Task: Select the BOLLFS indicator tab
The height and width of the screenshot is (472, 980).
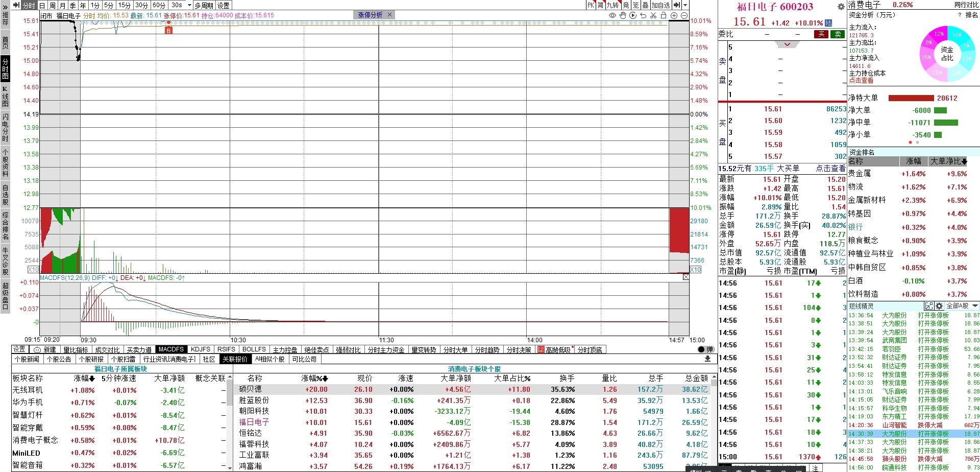Action: tap(254, 349)
